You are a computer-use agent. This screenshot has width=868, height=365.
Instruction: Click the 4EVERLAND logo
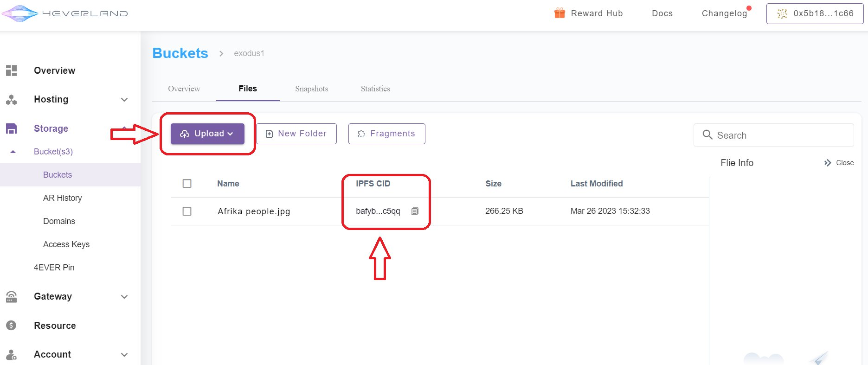click(65, 13)
